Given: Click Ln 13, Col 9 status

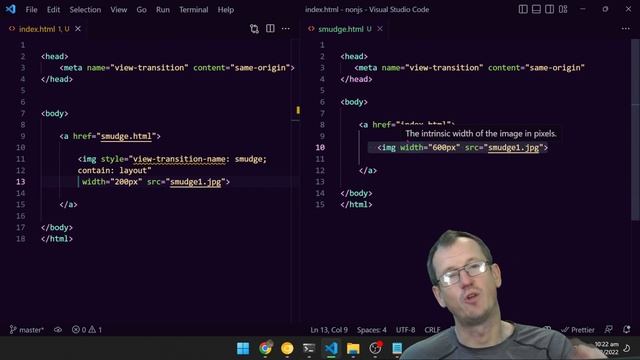Looking at the screenshot, I should (329, 329).
